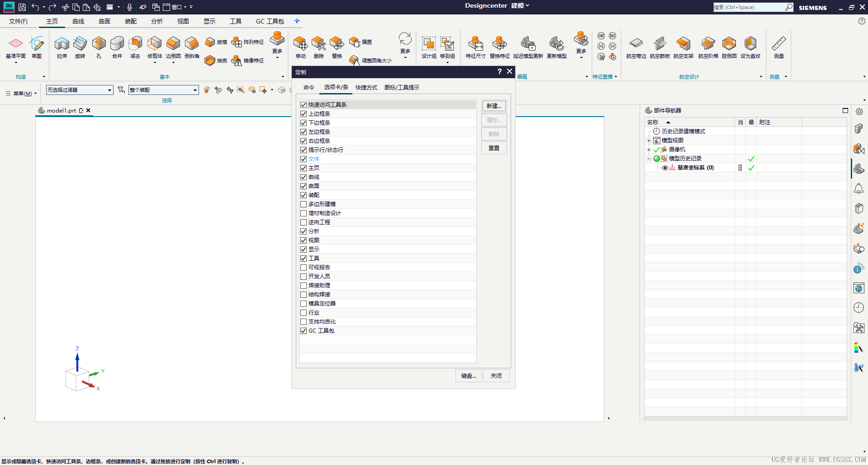
Task: Click the 键盘... button
Action: [x=469, y=376]
